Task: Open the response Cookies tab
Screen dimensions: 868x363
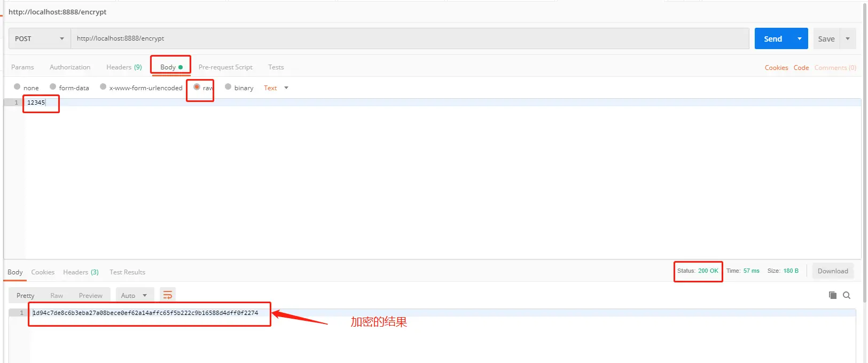Action: (x=43, y=272)
